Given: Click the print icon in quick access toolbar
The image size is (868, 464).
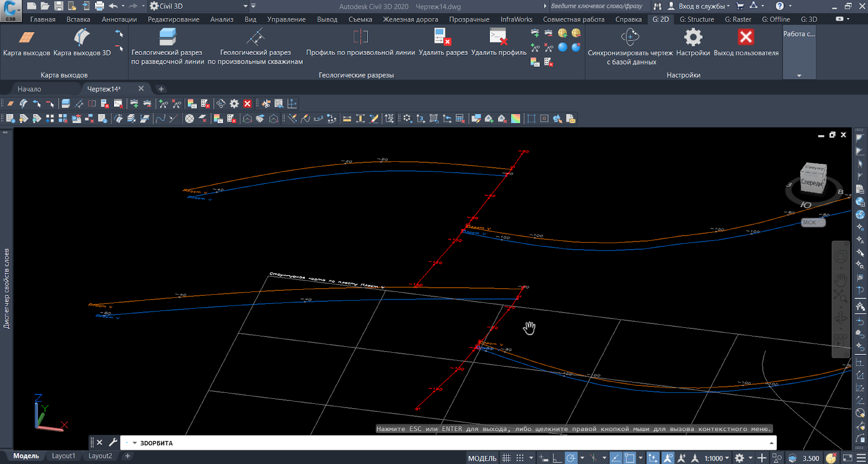Looking at the screenshot, I should [x=99, y=6].
